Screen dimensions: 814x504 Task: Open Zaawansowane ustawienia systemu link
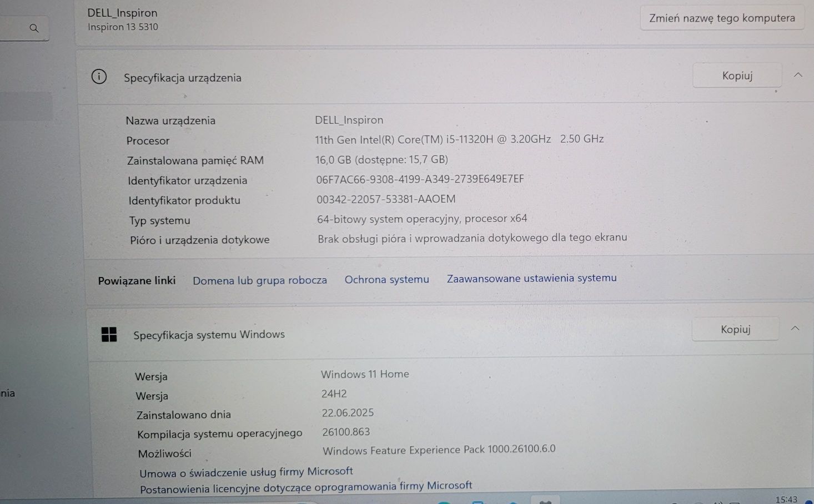[532, 278]
